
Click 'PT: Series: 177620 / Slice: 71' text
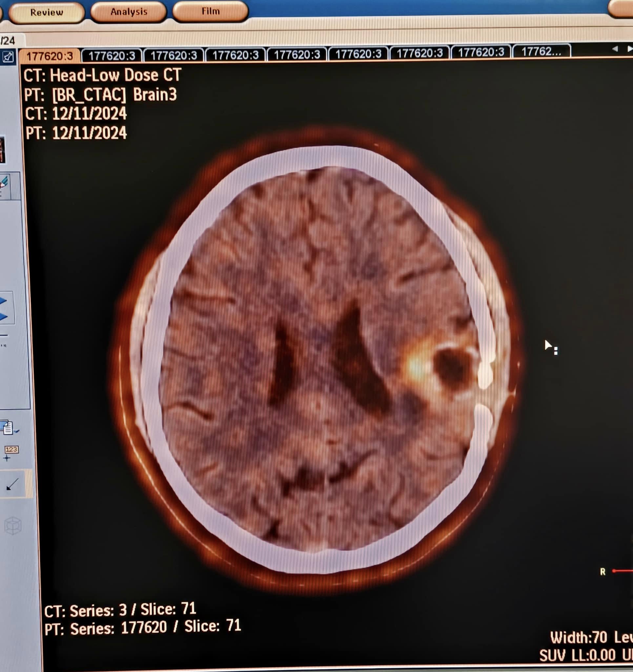[x=143, y=627]
